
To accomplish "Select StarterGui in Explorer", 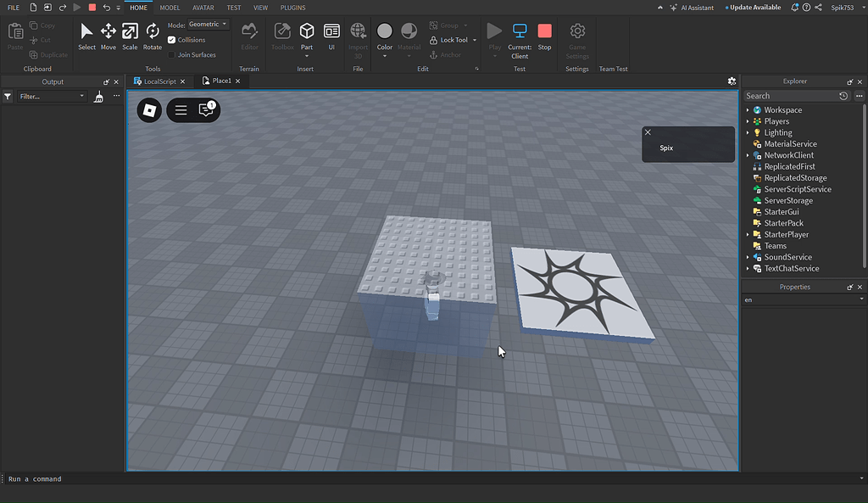I will [x=781, y=211].
